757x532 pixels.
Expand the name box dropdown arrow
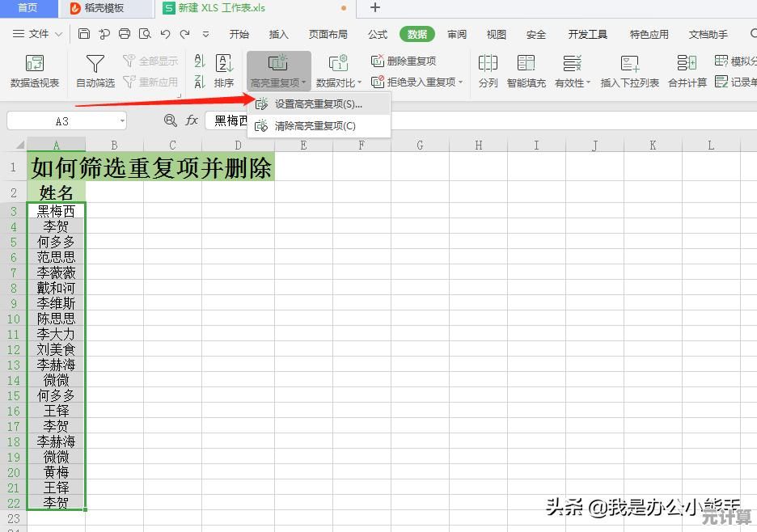coord(122,120)
